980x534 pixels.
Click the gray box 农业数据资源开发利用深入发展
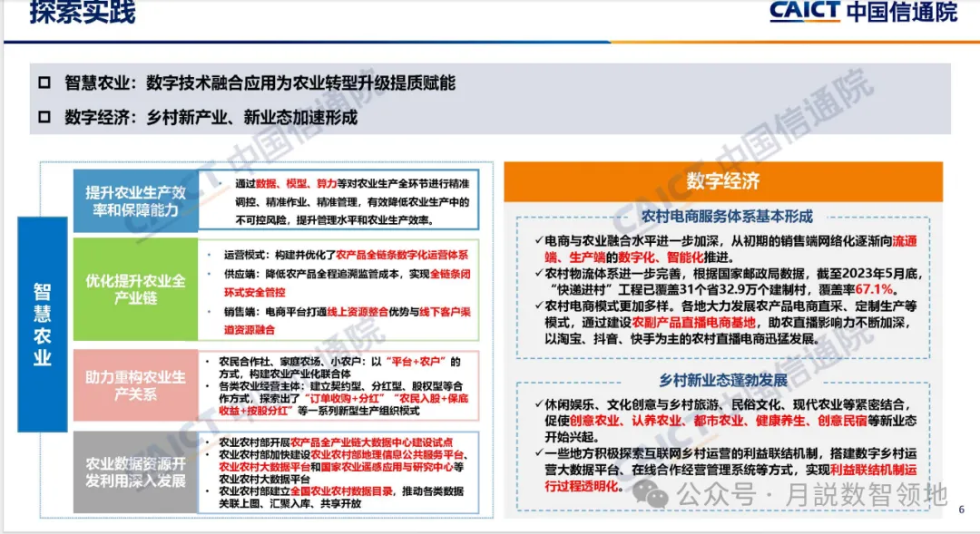[135, 472]
